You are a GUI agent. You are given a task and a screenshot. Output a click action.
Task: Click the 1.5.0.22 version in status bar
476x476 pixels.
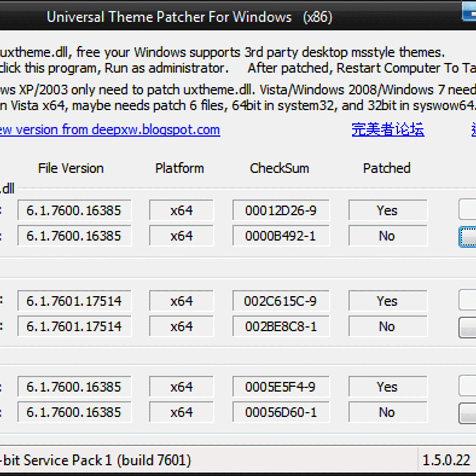(446, 460)
